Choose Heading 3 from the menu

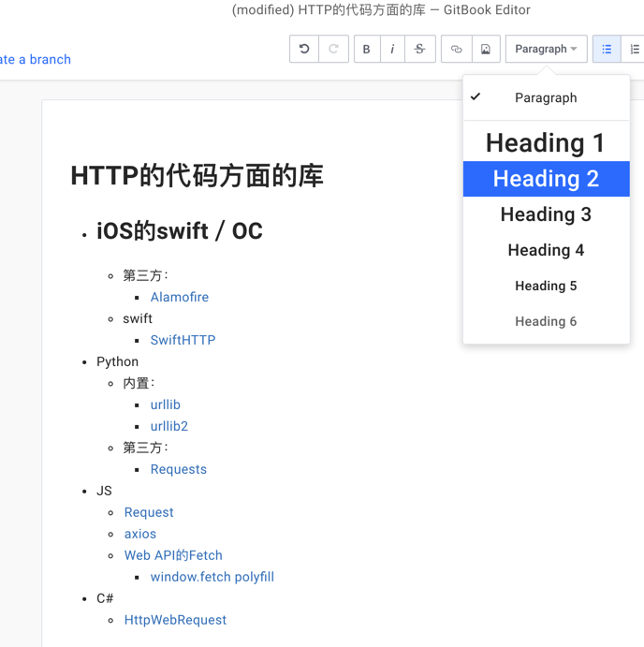(547, 214)
